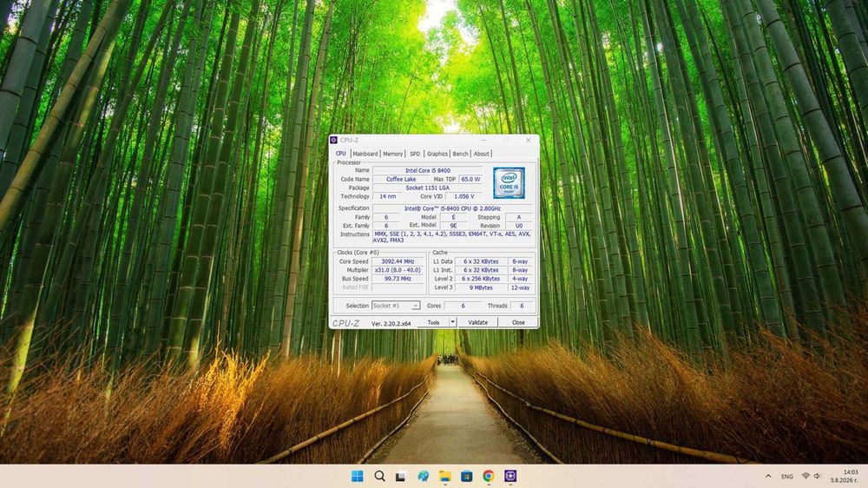Click the multiplier value "x31.0 (8.0 - 40.0)"
Screen dimensions: 868x488
pos(398,270)
